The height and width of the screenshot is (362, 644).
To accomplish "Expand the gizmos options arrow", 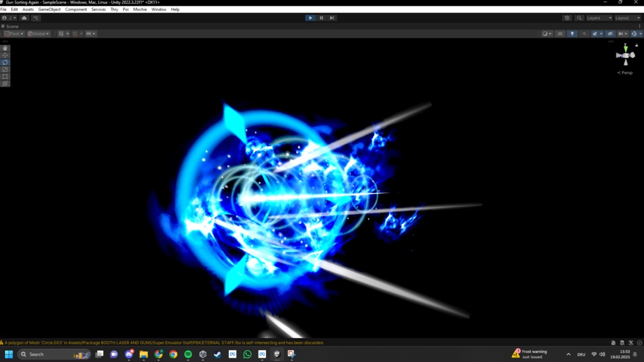I will [640, 34].
